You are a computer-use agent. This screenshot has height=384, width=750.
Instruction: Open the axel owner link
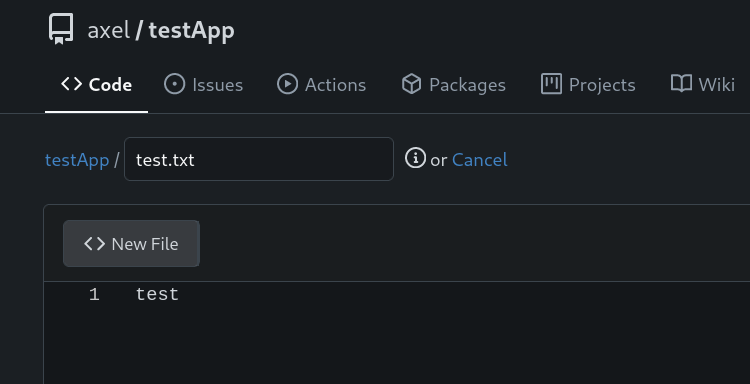tap(109, 30)
